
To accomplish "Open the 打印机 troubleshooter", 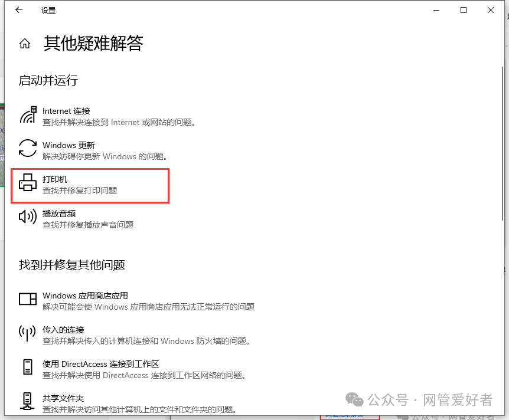I will [90, 186].
